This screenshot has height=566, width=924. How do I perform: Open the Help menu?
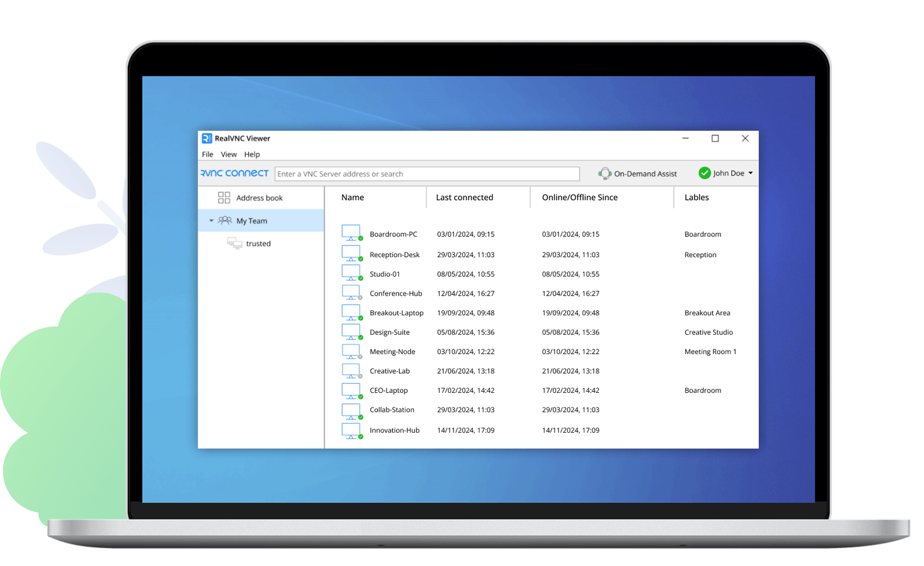pos(252,154)
